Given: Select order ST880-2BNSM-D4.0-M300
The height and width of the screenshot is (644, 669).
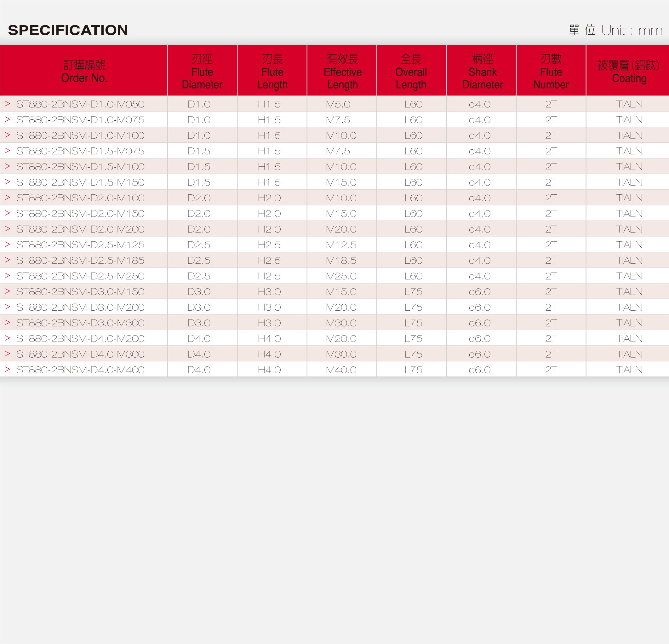Looking at the screenshot, I should tap(80, 354).
